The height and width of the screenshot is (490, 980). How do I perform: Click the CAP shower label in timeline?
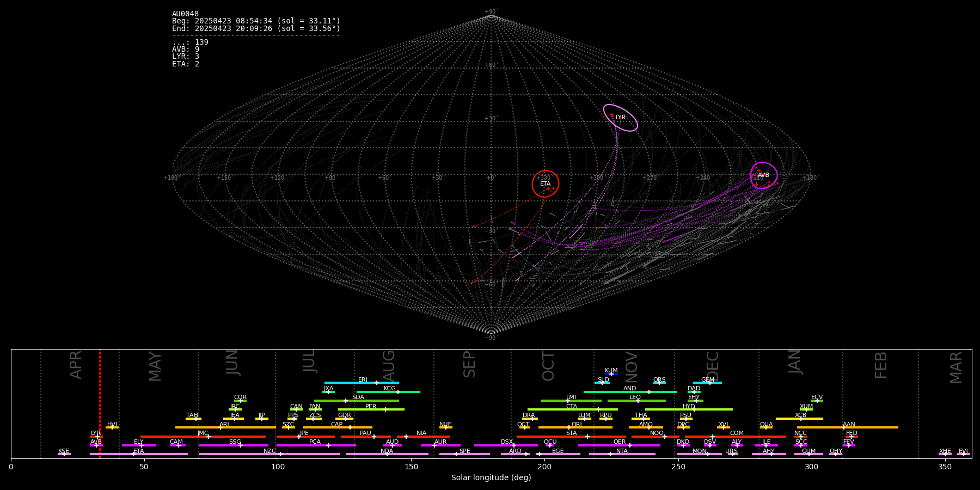337,425
